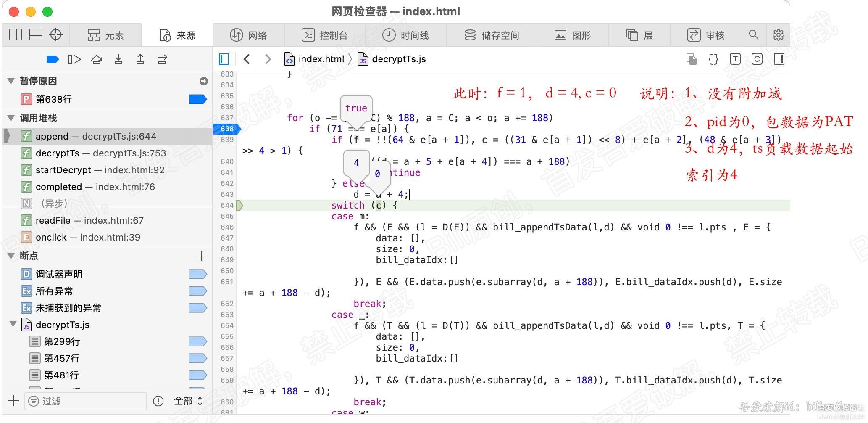Click inside the 过滤 filter field
This screenshot has height=423, width=868.
tap(84, 401)
